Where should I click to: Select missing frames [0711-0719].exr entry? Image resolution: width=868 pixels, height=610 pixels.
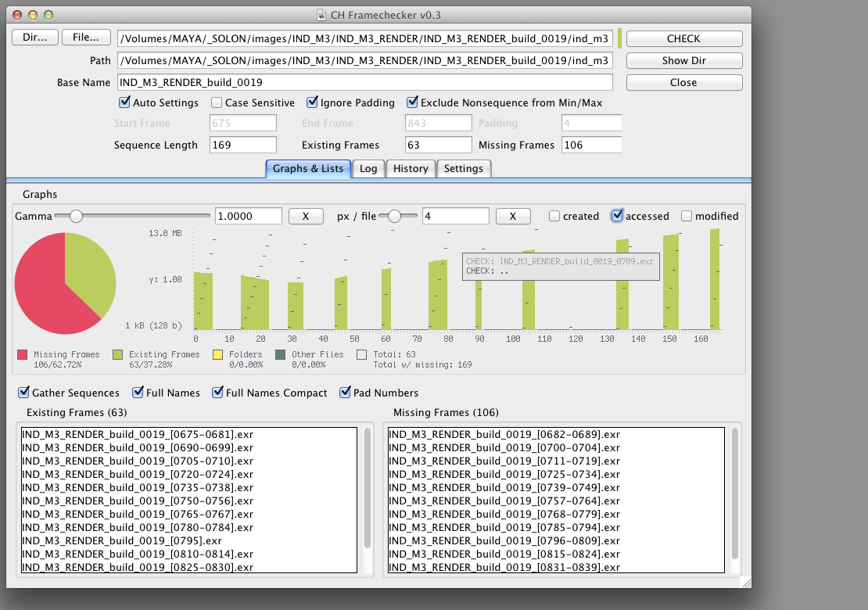coord(556,461)
